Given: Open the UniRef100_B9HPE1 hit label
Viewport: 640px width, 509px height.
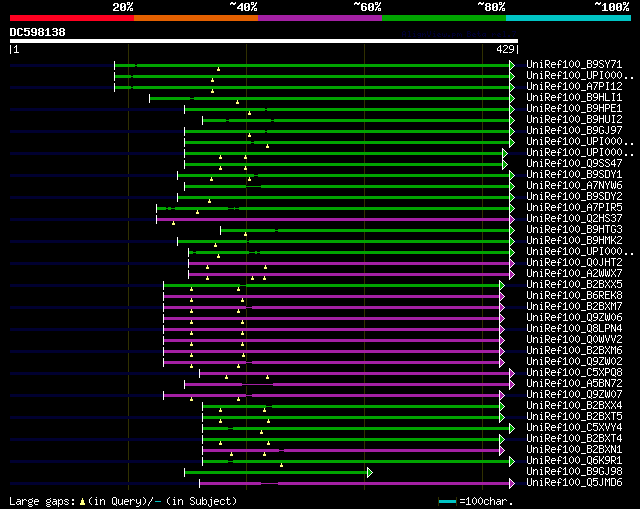Looking at the screenshot, I should pos(574,109).
